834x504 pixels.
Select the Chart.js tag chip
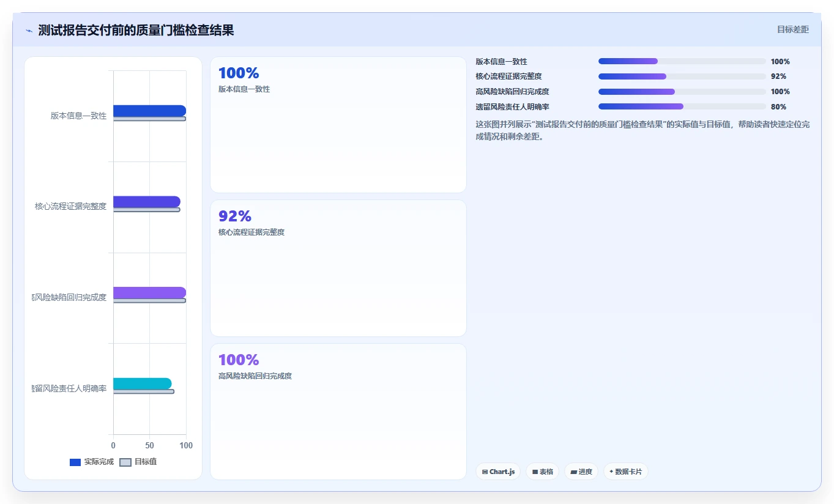(498, 472)
